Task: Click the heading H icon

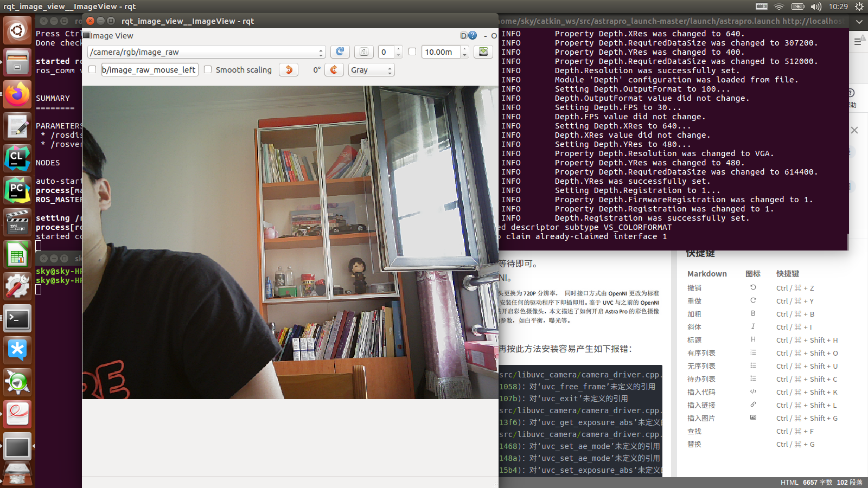Action: (753, 339)
